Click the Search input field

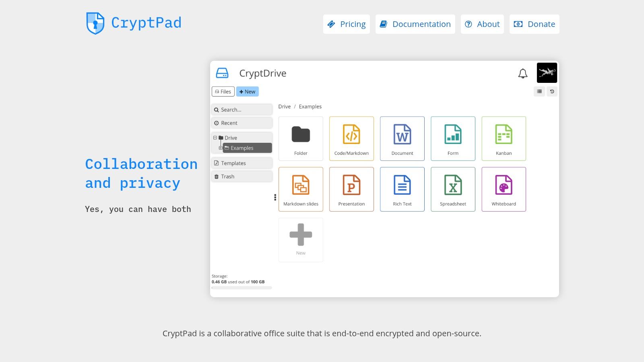pyautogui.click(x=242, y=109)
